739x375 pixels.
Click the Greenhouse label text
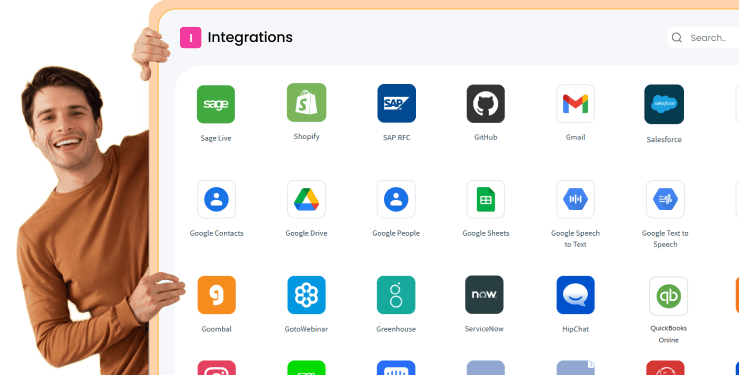pyautogui.click(x=396, y=329)
